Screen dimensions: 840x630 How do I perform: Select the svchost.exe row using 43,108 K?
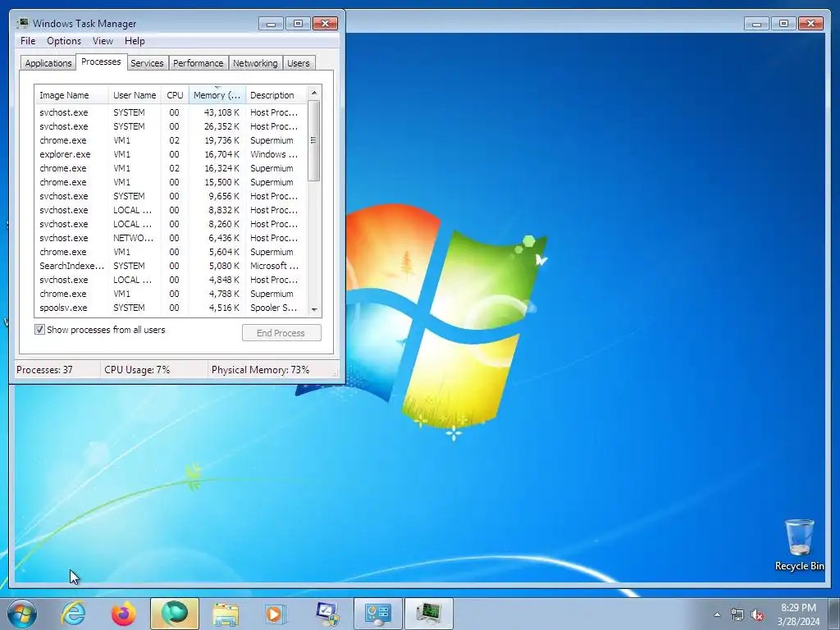click(x=171, y=112)
